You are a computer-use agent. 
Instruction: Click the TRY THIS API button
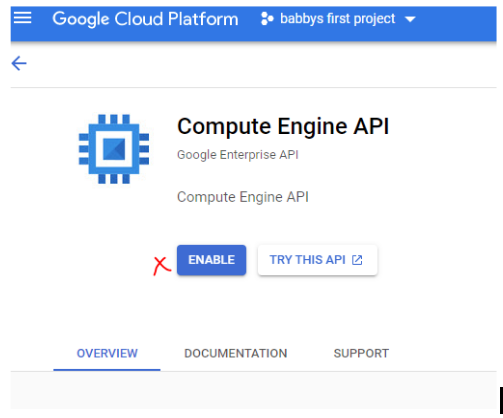coord(317,260)
